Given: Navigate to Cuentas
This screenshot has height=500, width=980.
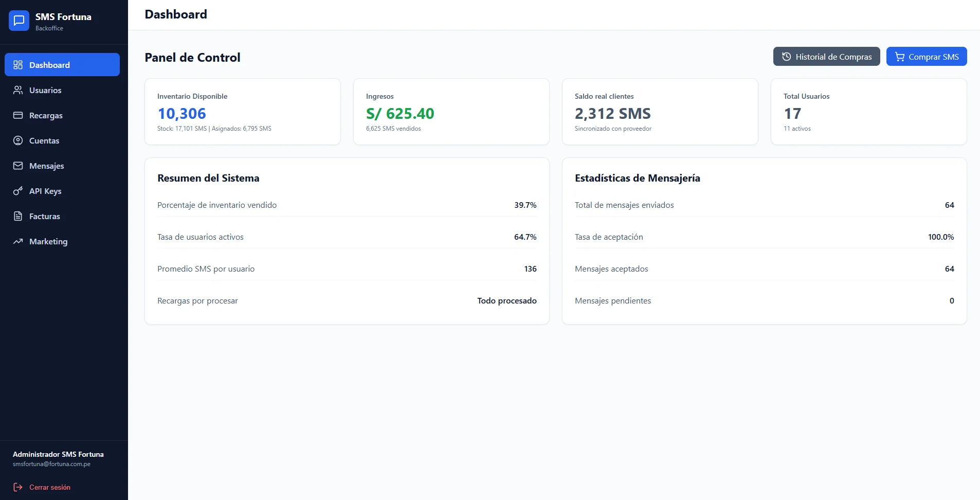Looking at the screenshot, I should pos(62,140).
